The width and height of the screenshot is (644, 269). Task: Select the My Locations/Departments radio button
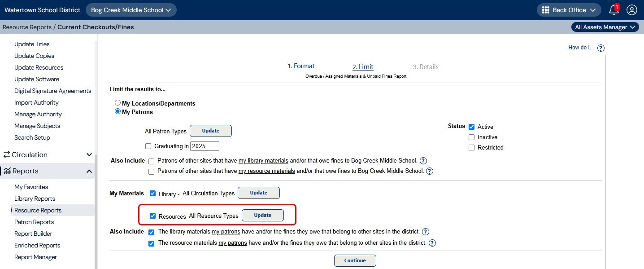point(117,103)
